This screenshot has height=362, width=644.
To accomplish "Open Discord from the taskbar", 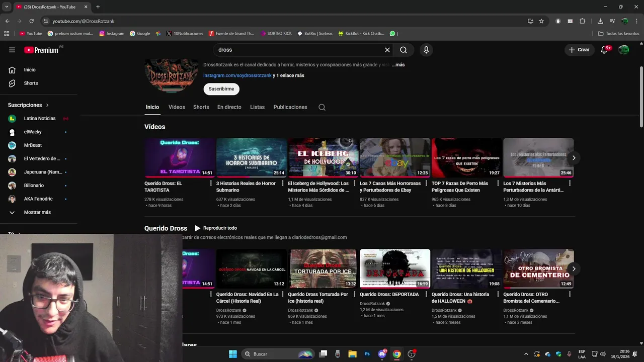I will [382, 354].
